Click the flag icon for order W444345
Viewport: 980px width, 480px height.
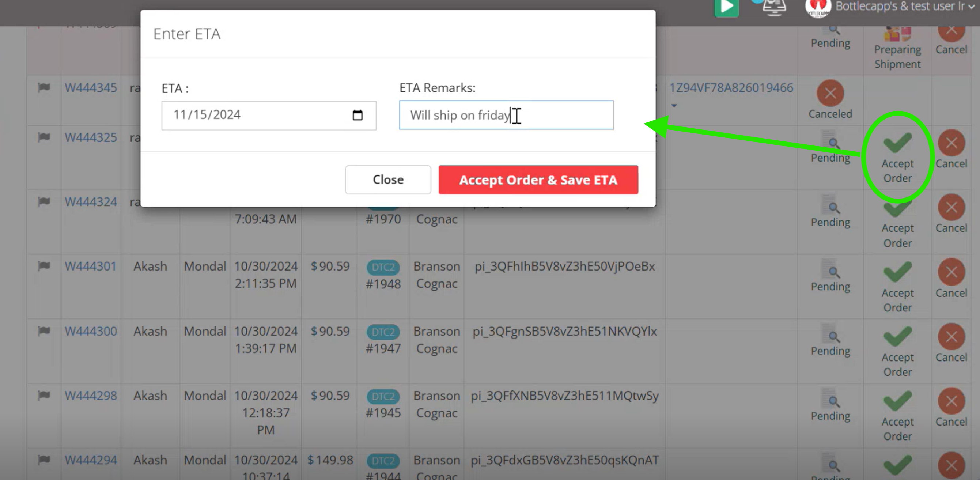coord(44,87)
